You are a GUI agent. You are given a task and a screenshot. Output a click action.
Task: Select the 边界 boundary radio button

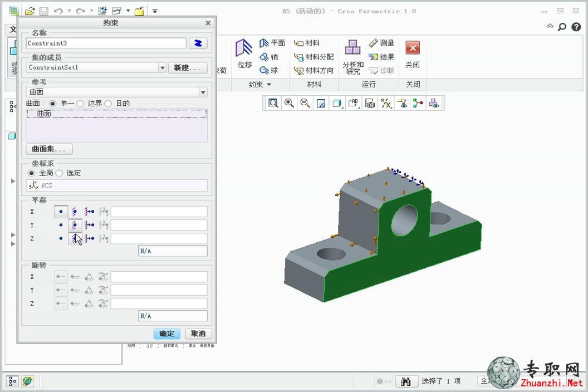(x=80, y=103)
